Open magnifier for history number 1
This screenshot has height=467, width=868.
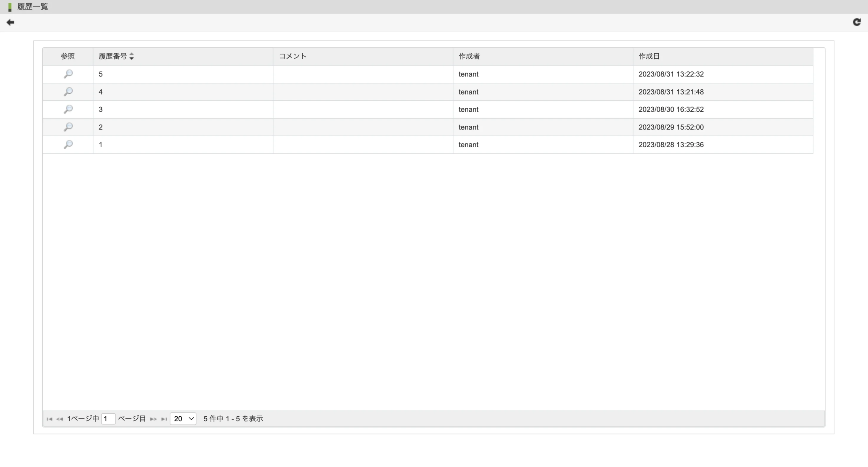pyautogui.click(x=68, y=145)
